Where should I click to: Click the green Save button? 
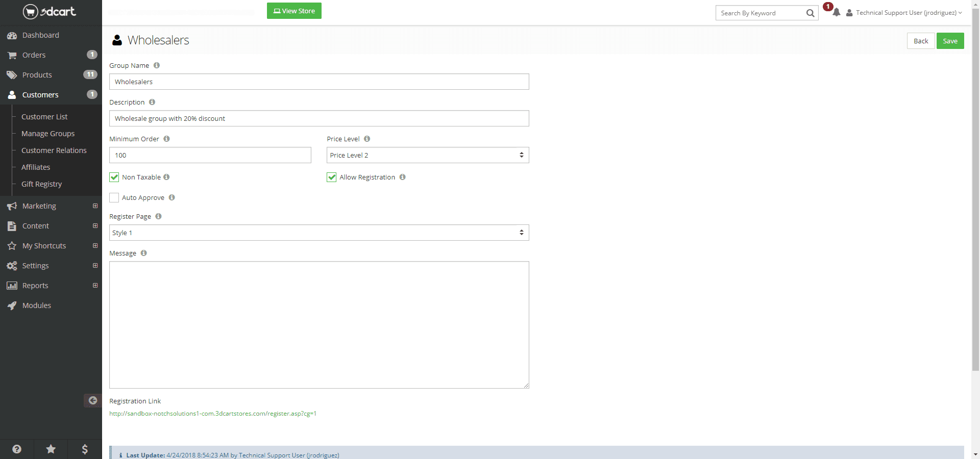pos(950,41)
